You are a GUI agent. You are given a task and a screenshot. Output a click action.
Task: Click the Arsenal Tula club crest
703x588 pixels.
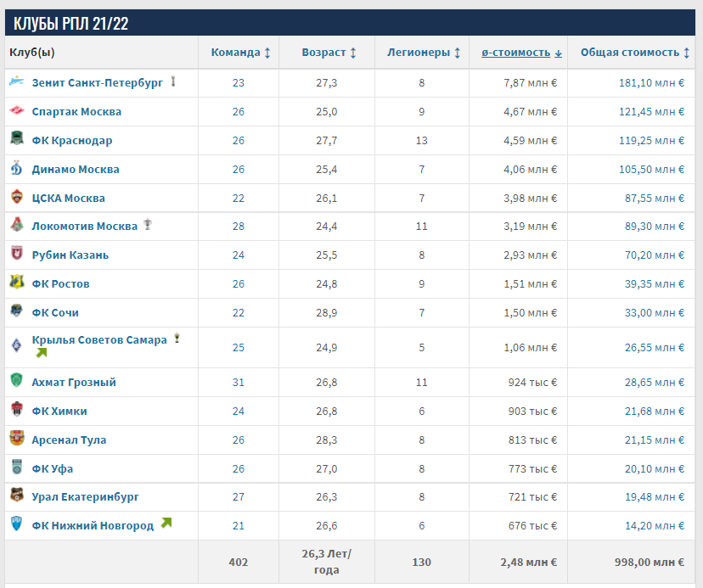(17, 438)
